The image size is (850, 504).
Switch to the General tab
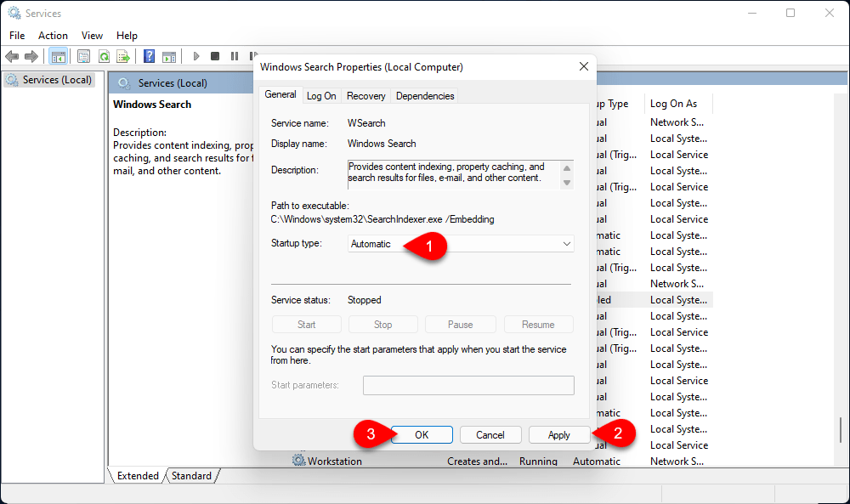[x=280, y=94]
